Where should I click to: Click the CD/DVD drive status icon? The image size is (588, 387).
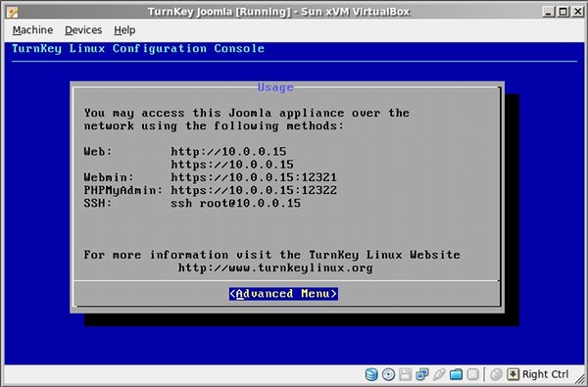coord(388,374)
